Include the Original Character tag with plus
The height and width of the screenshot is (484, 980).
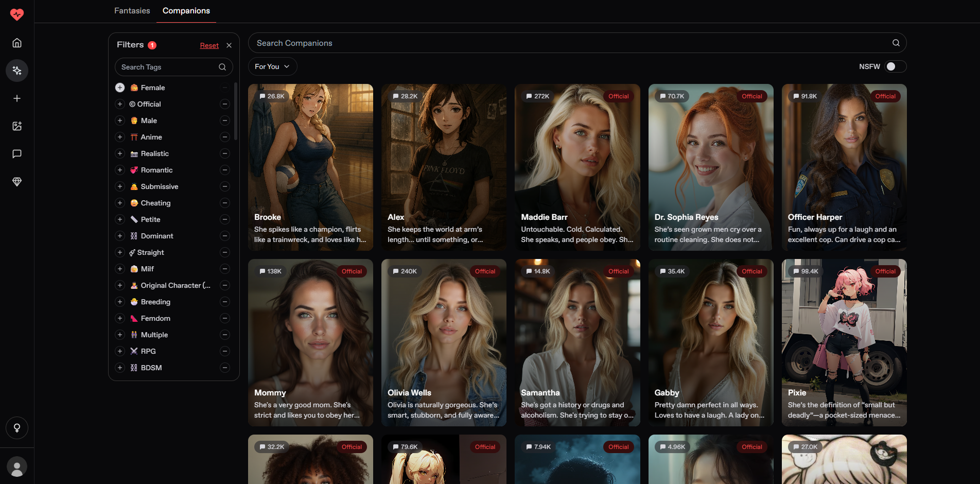click(120, 285)
